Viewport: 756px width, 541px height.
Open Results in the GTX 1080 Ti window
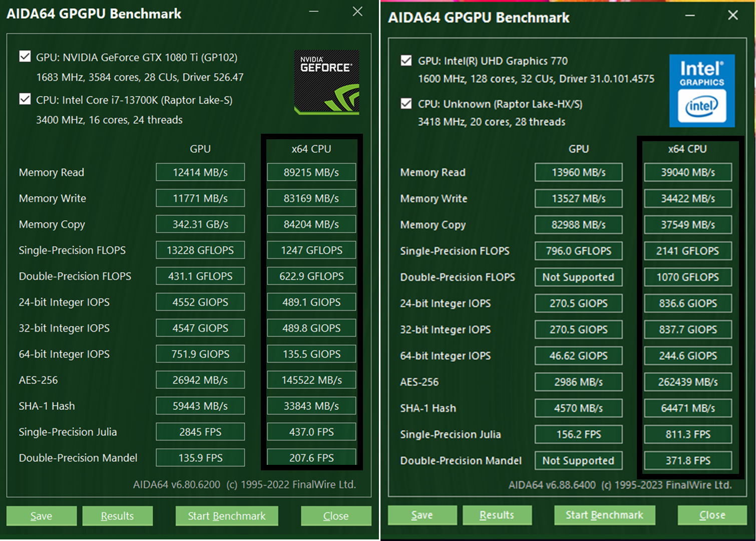tap(118, 516)
